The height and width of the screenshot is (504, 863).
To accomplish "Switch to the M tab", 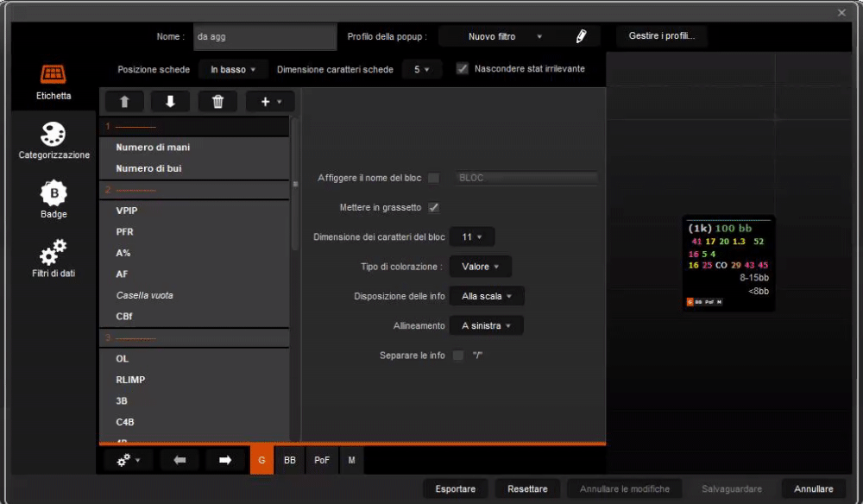I will (352, 460).
